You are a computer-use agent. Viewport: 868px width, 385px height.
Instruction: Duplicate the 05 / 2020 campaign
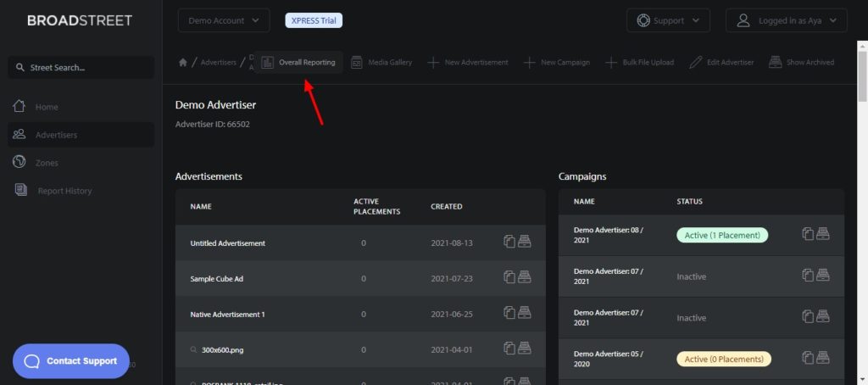pyautogui.click(x=808, y=359)
